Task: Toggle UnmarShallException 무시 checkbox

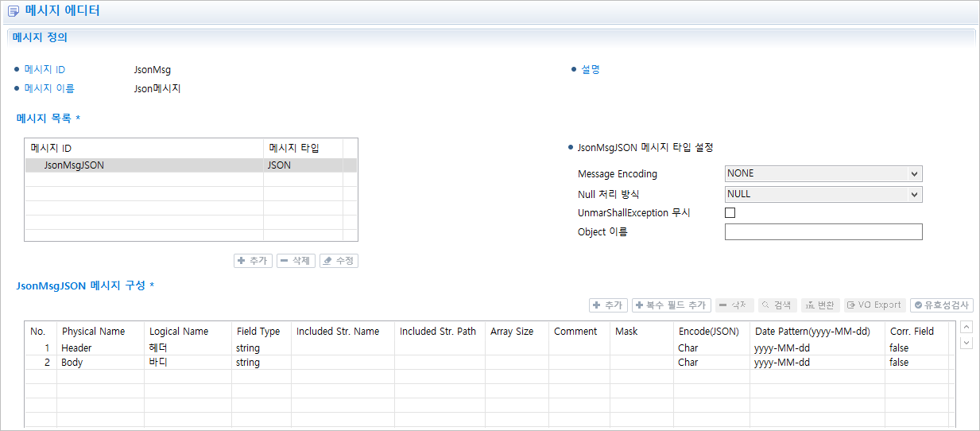Action: click(x=730, y=213)
